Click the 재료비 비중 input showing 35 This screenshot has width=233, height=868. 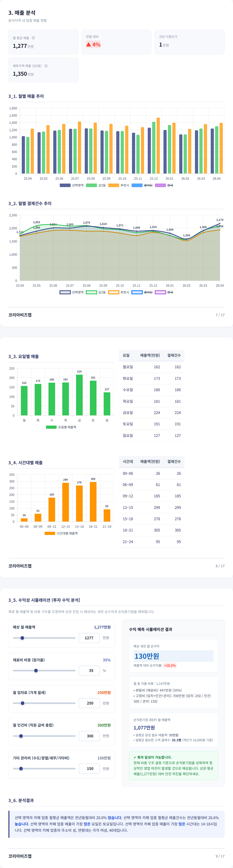[89, 671]
